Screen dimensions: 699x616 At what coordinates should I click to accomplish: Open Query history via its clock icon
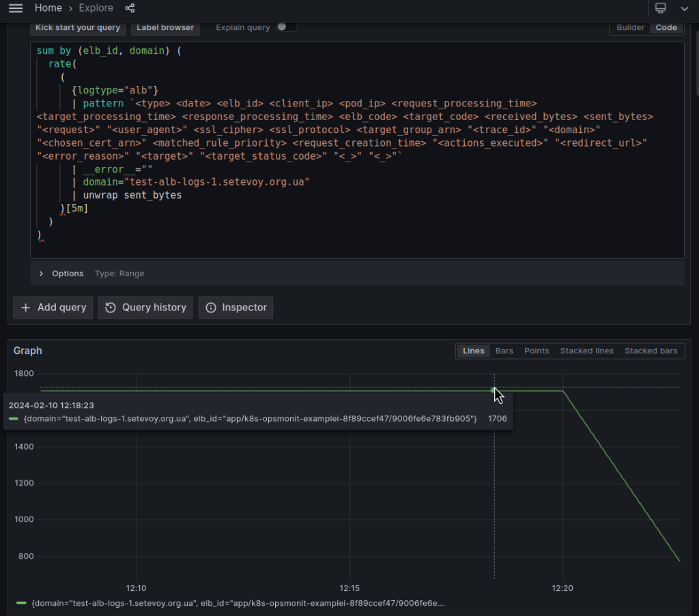110,308
